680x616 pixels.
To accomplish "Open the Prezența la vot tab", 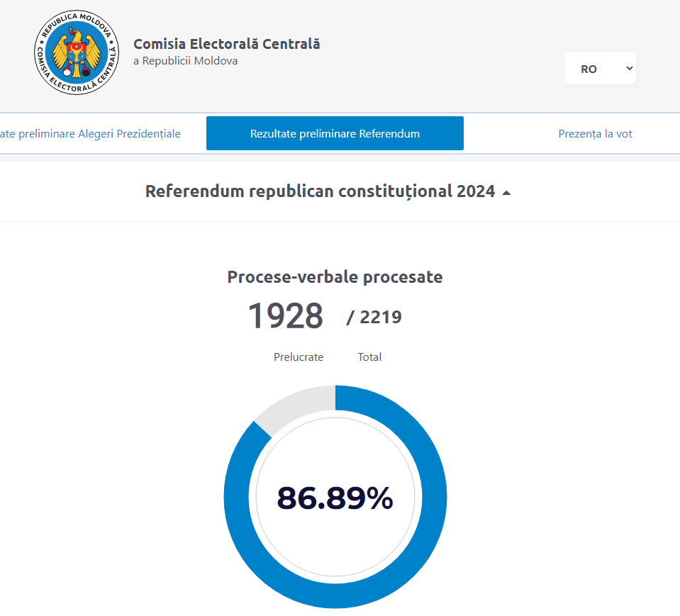I will point(595,133).
